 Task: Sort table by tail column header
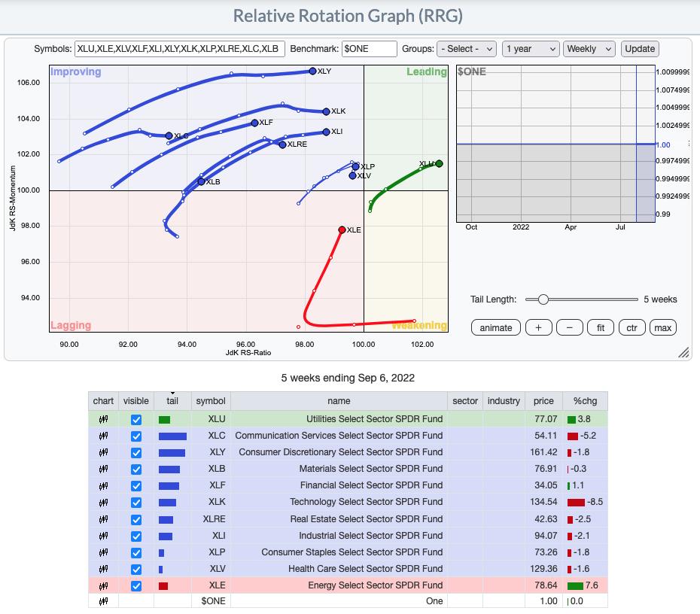pos(172,401)
